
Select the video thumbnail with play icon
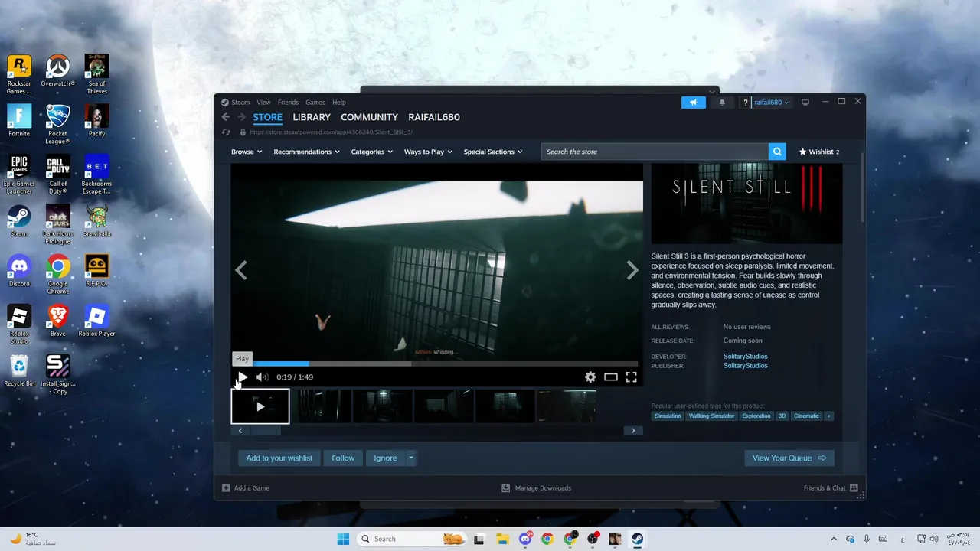(x=260, y=406)
